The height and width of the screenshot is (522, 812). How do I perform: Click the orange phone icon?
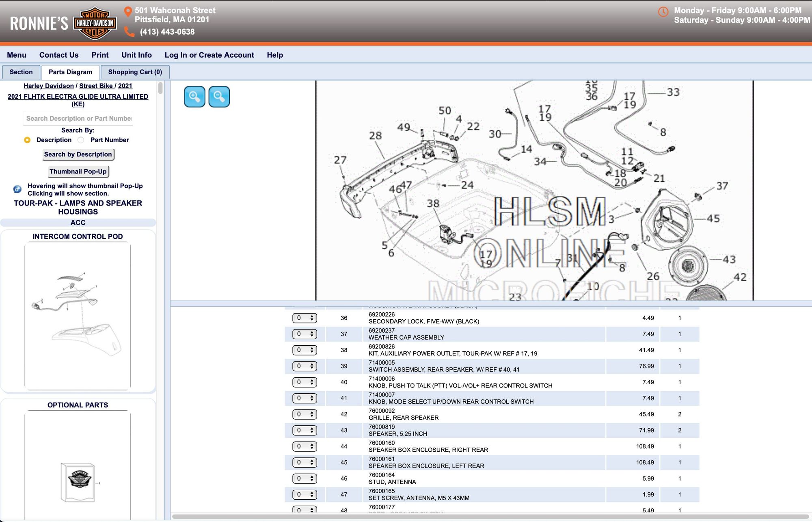click(130, 32)
